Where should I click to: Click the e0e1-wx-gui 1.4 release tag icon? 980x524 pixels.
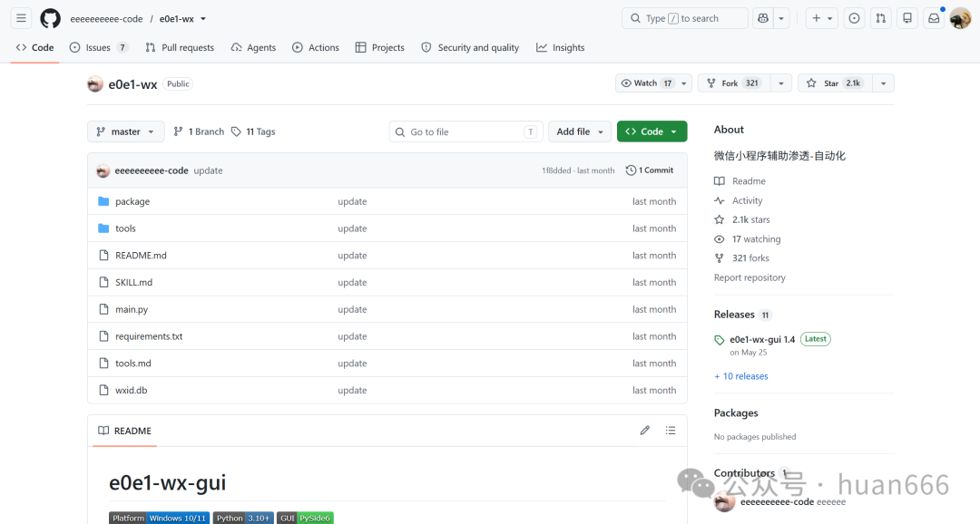[720, 340]
